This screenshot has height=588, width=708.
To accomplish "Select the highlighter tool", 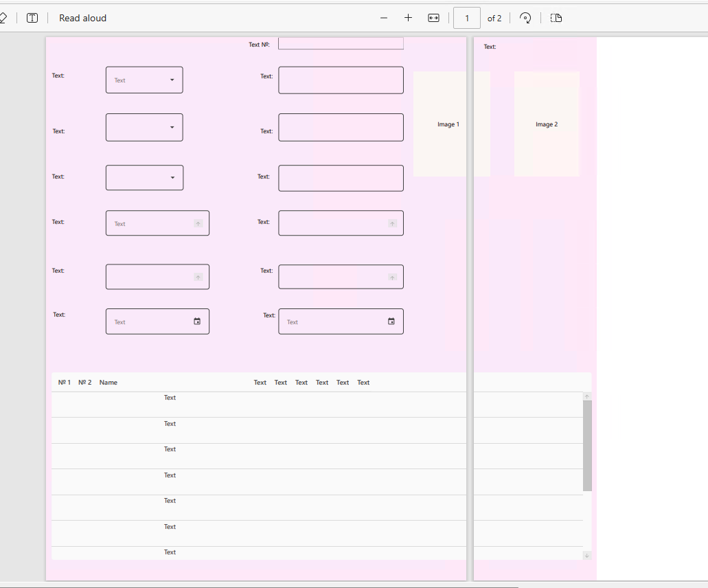I will pos(3,18).
